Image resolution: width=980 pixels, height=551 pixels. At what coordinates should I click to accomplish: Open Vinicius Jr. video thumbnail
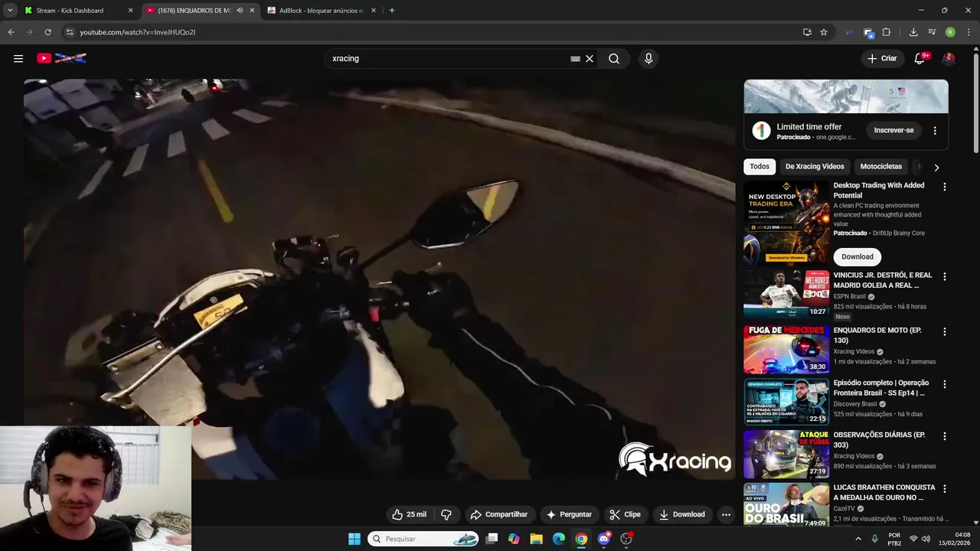pos(786,294)
